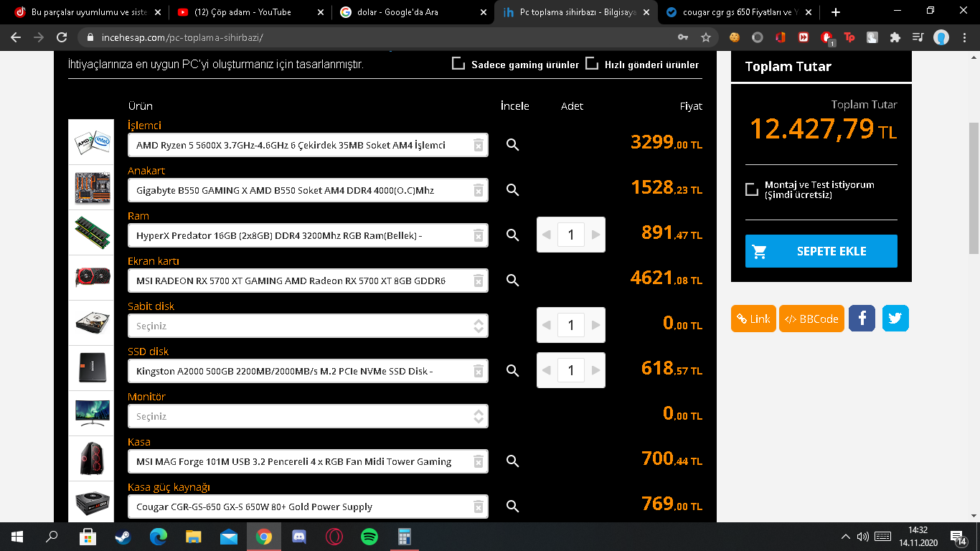Switch to the 'dolar - Google'da Ara' tab
980x551 pixels.
[x=413, y=12]
